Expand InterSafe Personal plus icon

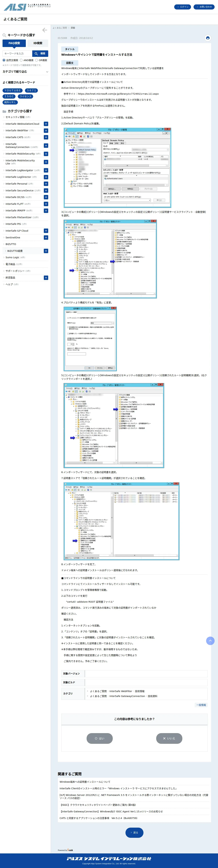[46, 184]
